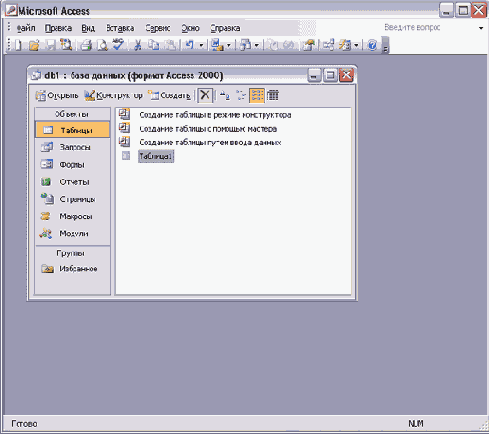Toggle List view icon in the database window
The image size is (489, 434).
pos(257,96)
